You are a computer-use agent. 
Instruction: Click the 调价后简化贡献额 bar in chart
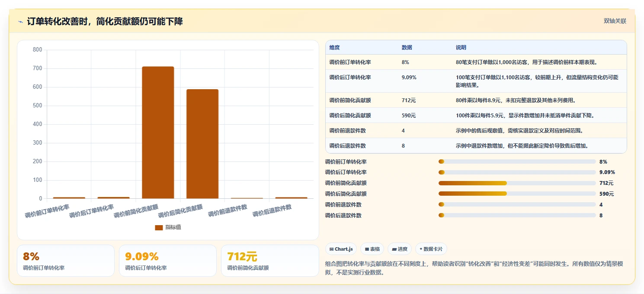click(202, 144)
